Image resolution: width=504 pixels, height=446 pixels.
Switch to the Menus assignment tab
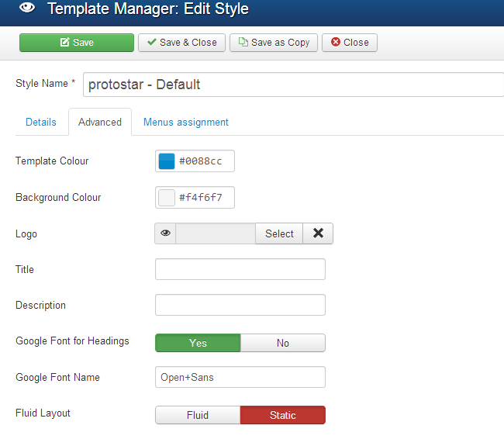pos(186,122)
